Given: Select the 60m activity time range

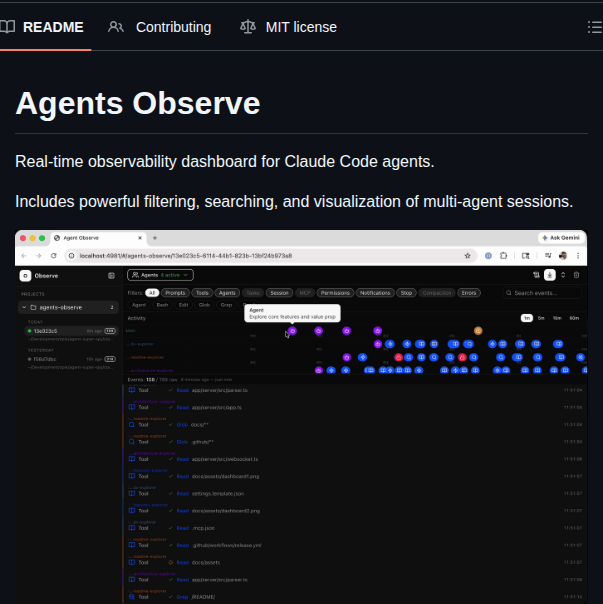Looking at the screenshot, I should [x=574, y=318].
